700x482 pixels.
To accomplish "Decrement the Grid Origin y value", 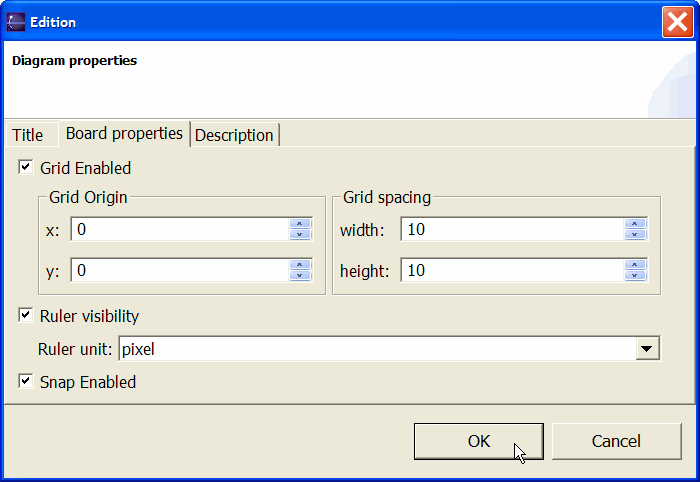I will (300, 275).
